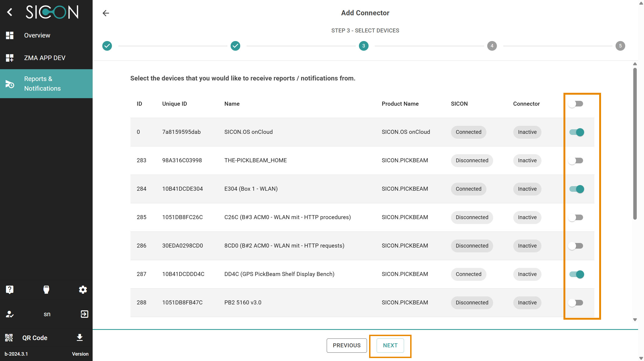Disable the SICON.OS onCloud device toggle
Screen dimensions: 644x361
[577, 132]
